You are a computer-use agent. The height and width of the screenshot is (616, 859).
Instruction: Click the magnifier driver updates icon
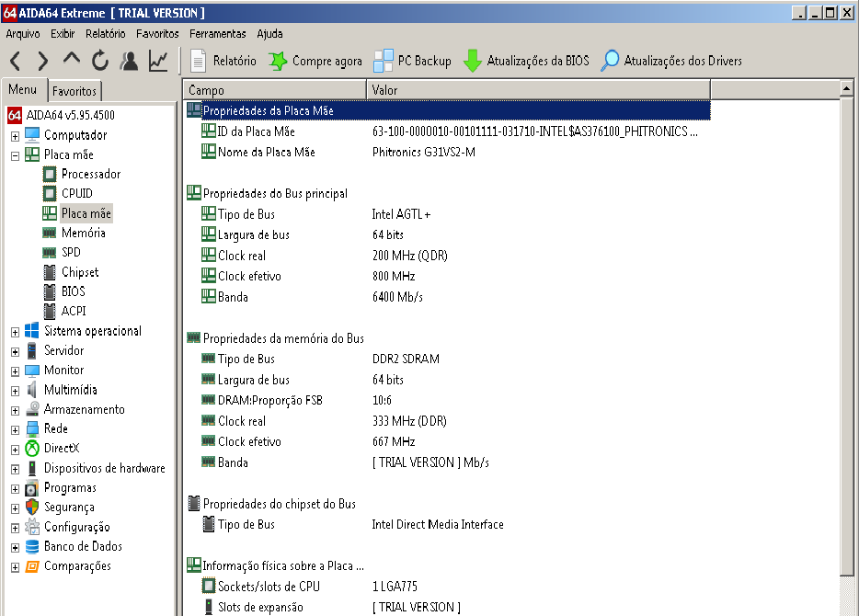pyautogui.click(x=610, y=61)
